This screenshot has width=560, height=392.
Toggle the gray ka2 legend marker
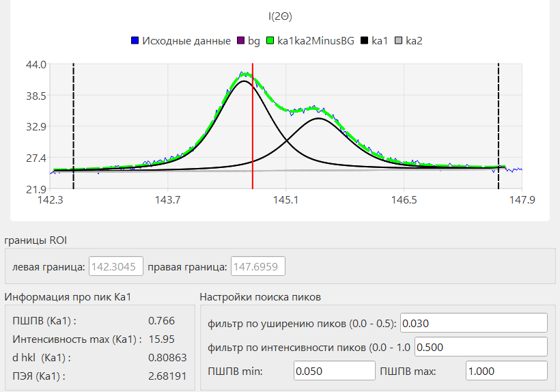(x=398, y=41)
